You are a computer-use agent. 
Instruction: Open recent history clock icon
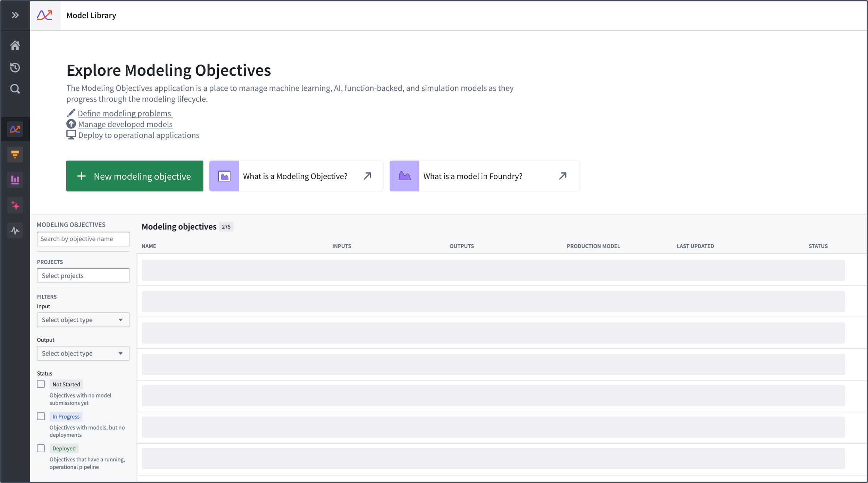tap(15, 67)
